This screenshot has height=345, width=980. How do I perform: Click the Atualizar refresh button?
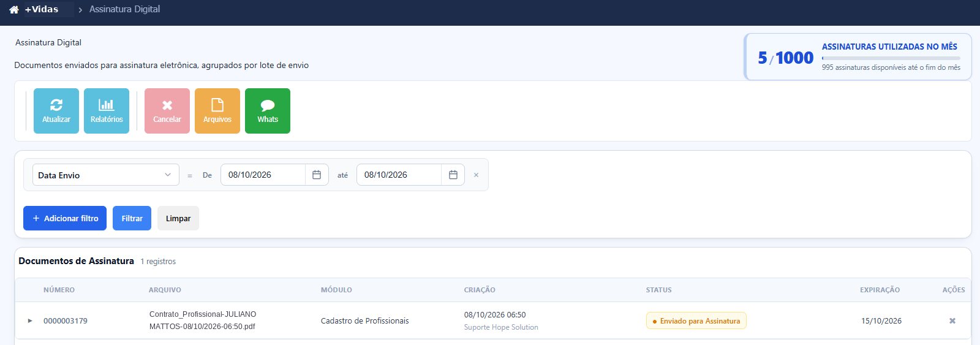point(56,111)
